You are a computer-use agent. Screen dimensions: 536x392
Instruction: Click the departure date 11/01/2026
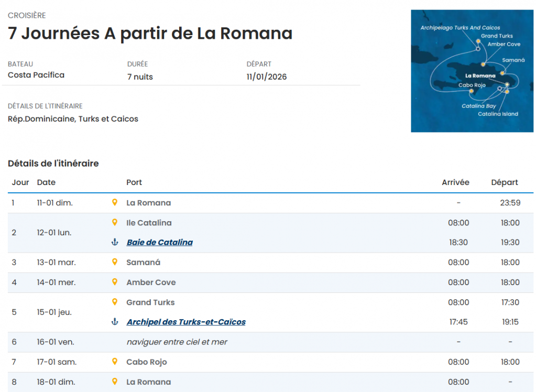(x=266, y=77)
